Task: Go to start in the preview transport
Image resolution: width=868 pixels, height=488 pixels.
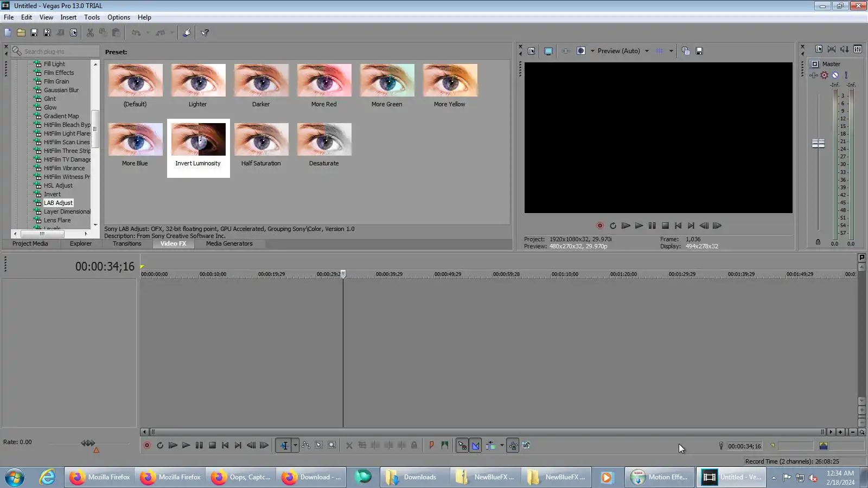Action: click(678, 226)
